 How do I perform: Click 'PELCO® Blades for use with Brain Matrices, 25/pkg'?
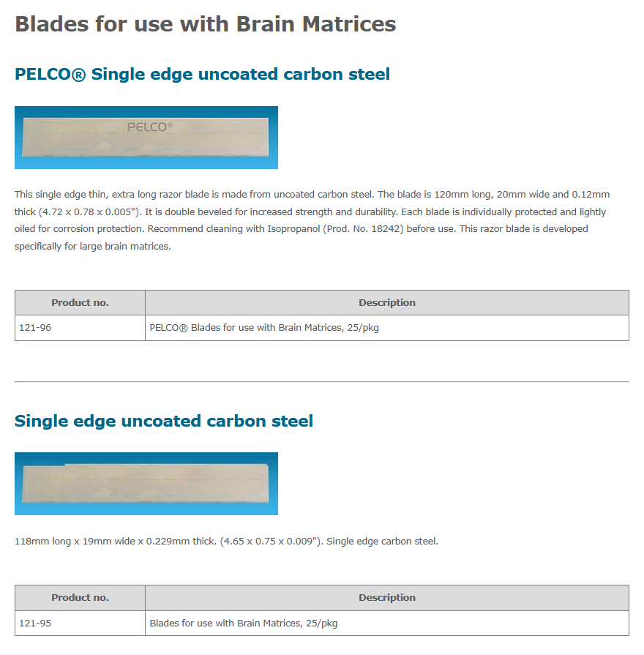pos(264,328)
